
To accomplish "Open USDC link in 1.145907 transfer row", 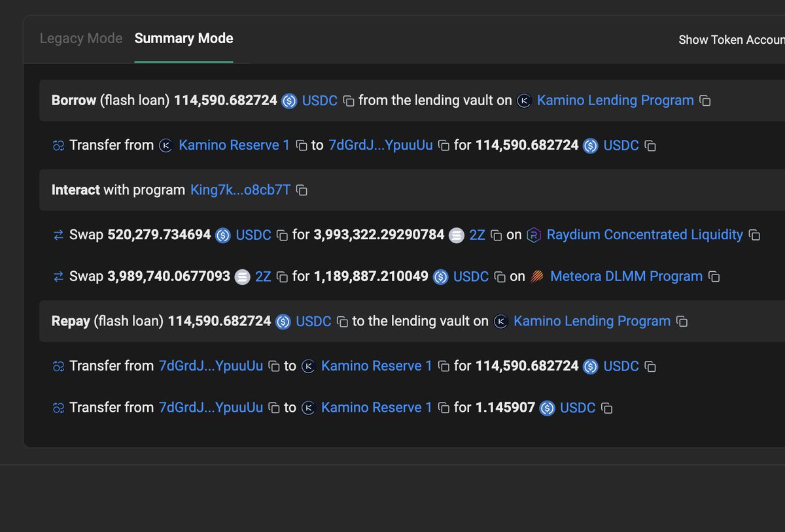I will [578, 407].
